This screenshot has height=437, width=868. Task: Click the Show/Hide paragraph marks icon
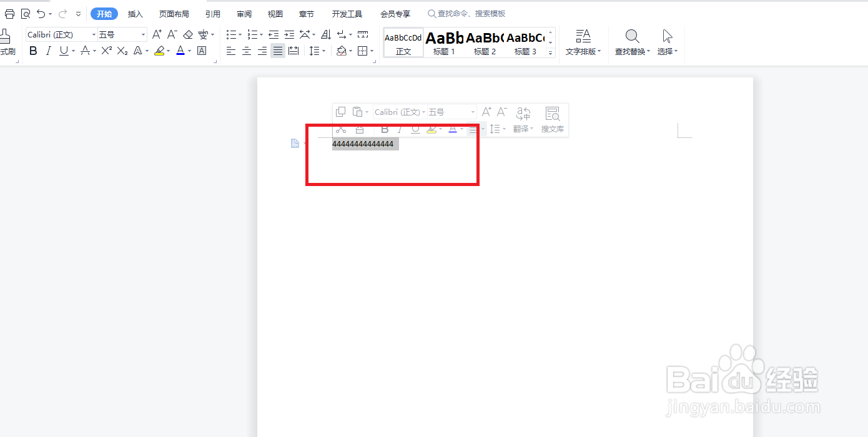coord(342,34)
